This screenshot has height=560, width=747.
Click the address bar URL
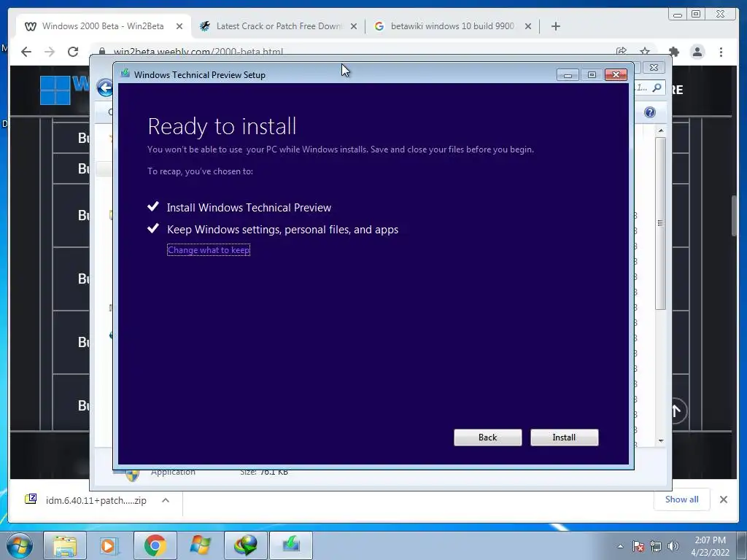(x=198, y=52)
